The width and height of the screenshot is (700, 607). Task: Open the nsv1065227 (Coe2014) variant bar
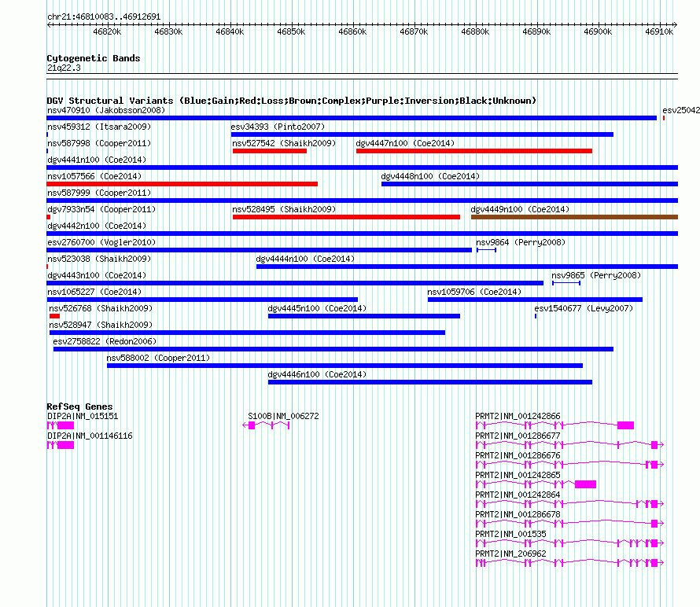[202, 300]
